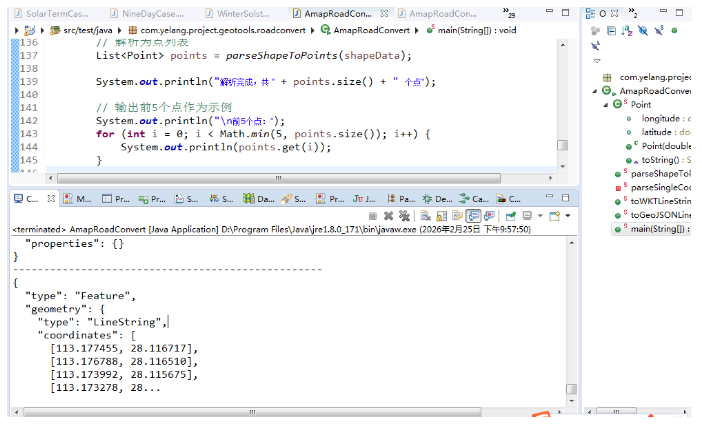Toggle alphabetical Sort in Outline toolbar
The height and width of the screenshot is (426, 702).
click(627, 30)
